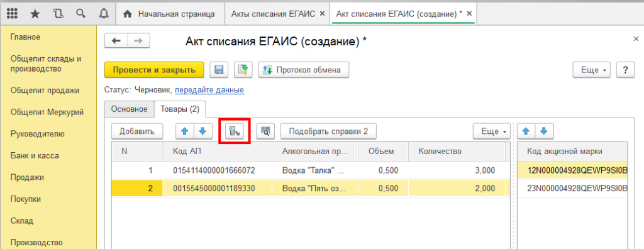644x249 pixels.
Task: Click the barcode search icon
Action: click(x=265, y=131)
